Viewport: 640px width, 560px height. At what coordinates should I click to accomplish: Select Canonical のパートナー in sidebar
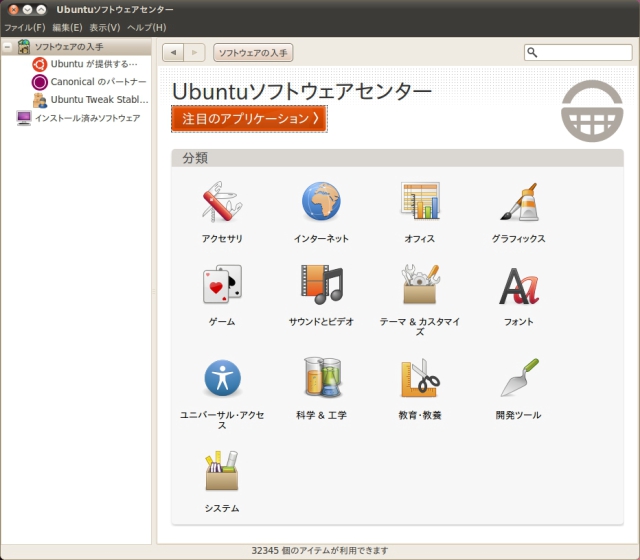tap(98, 82)
